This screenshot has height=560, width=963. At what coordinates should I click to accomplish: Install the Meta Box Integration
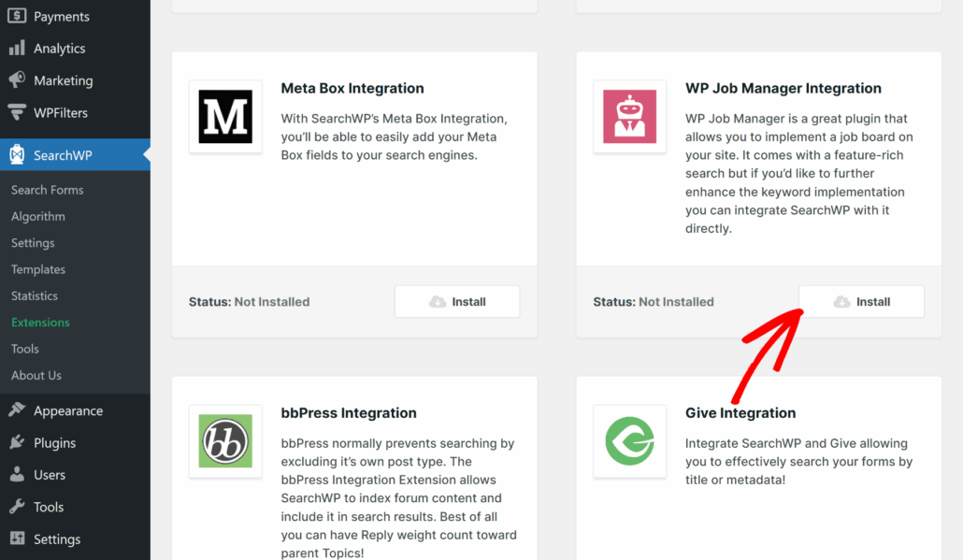(x=456, y=301)
